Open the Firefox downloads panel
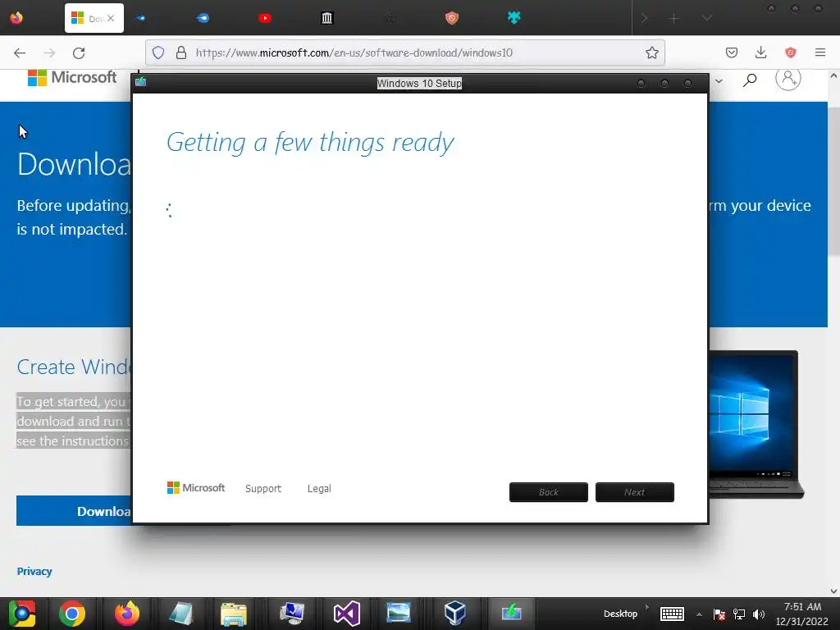 (760, 52)
